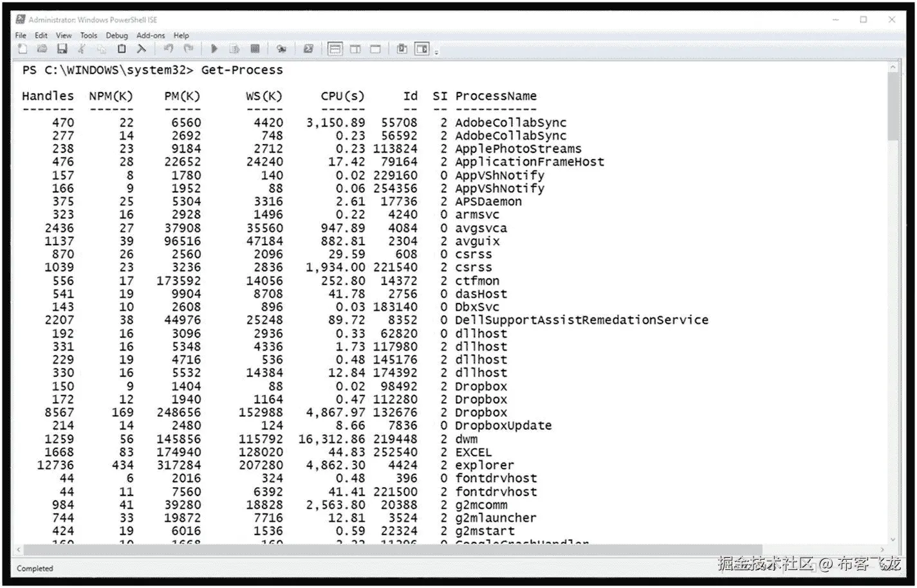
Task: Click the dasHost process name
Action: pos(481,294)
